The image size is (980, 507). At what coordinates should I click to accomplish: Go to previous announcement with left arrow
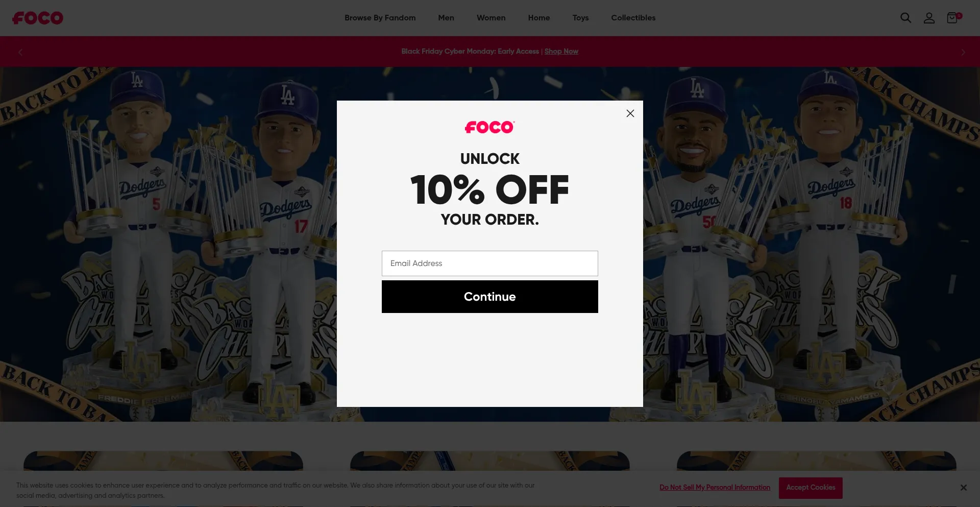click(20, 52)
